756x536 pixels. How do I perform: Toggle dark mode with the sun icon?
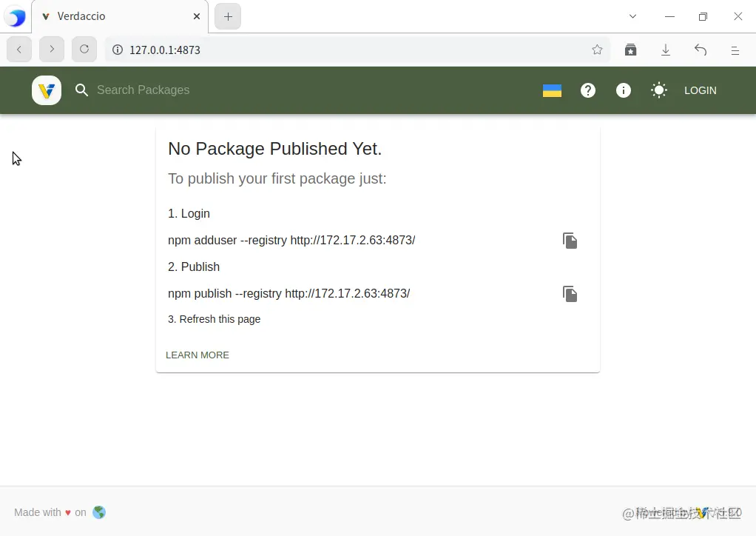(658, 90)
